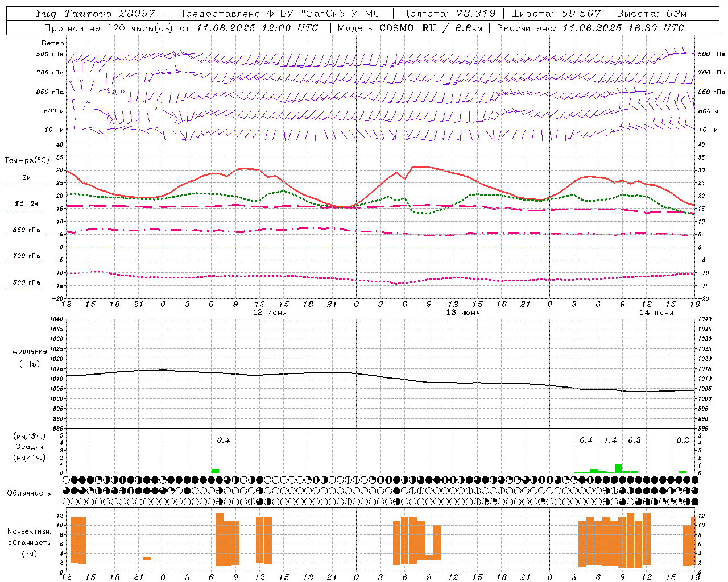Click the 12 июня date label

point(270,313)
